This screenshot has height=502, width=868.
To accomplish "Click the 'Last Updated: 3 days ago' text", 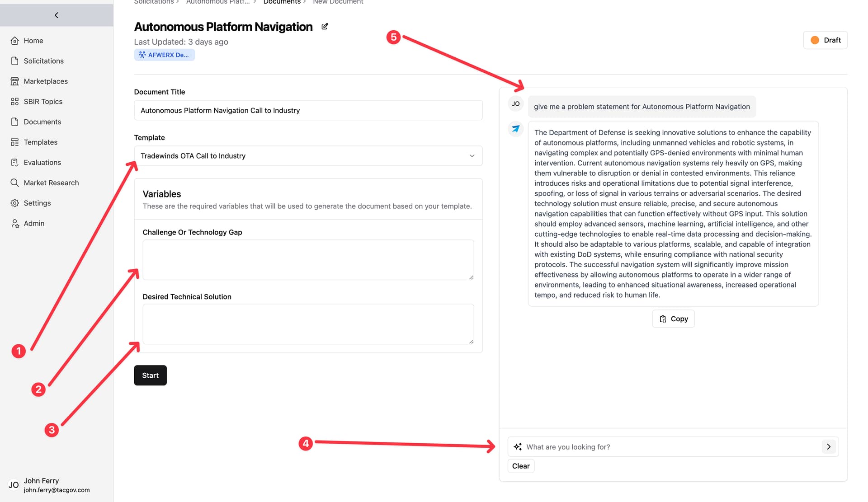I will [181, 42].
